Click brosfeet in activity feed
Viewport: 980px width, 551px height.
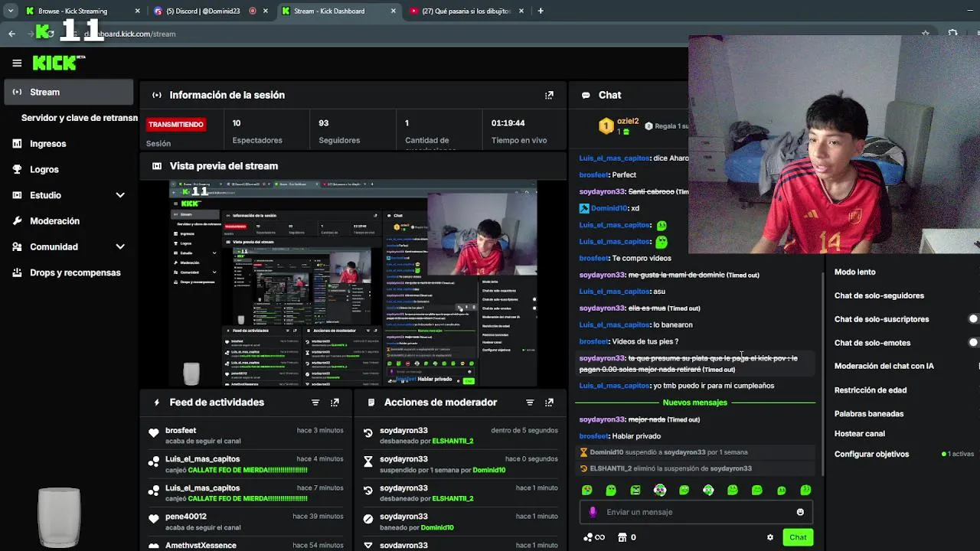(x=181, y=431)
